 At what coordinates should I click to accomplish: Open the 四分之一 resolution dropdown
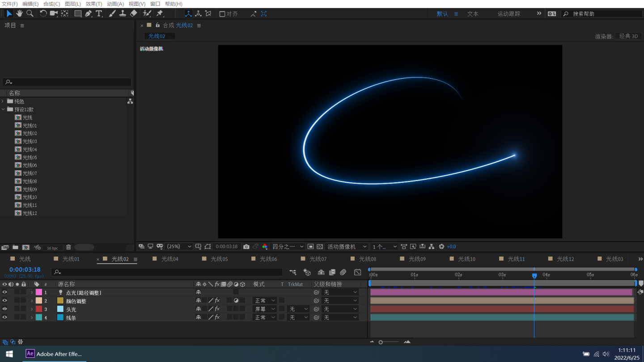click(288, 247)
